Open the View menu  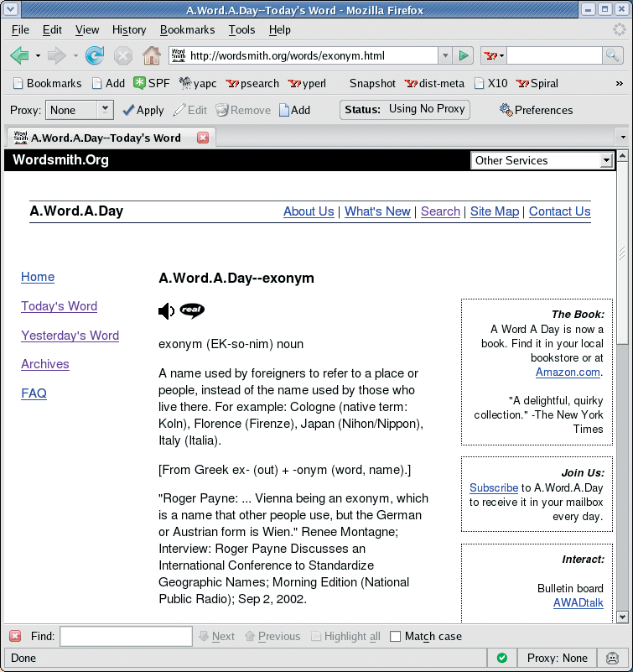click(x=87, y=29)
